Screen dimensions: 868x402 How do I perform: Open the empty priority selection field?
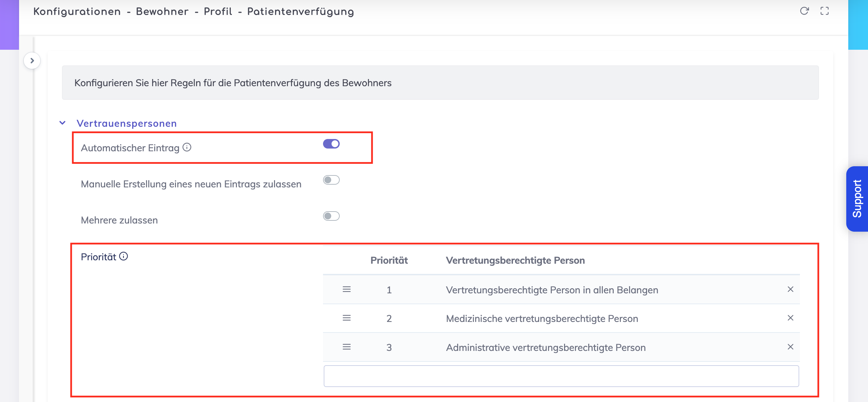561,376
